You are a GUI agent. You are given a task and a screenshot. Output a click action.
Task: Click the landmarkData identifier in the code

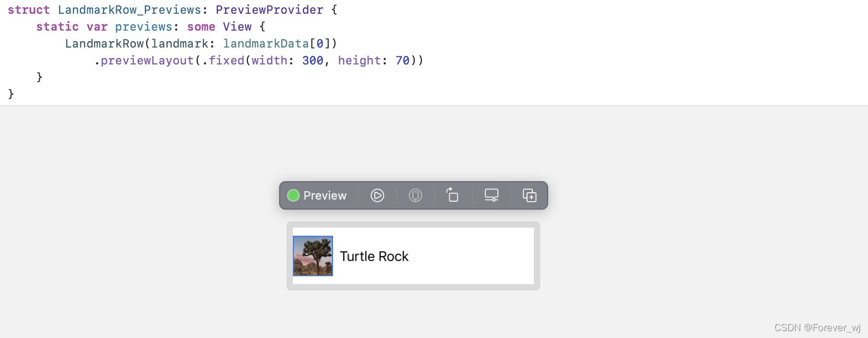click(266, 44)
